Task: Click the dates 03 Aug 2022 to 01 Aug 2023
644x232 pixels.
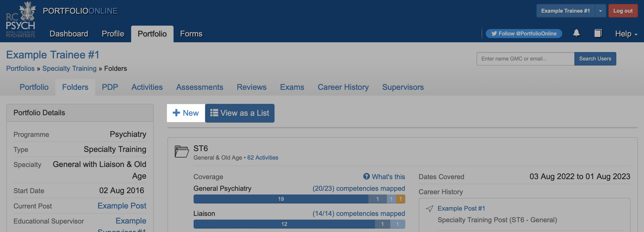Action: coord(580,177)
